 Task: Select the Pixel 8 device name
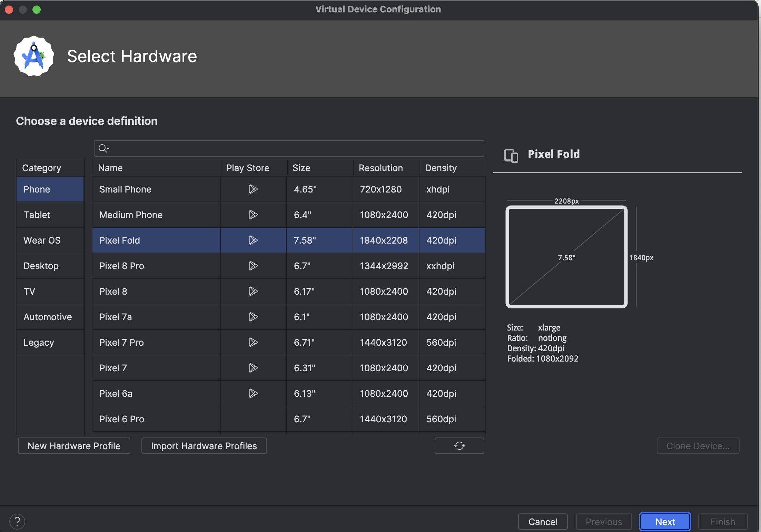[113, 291]
